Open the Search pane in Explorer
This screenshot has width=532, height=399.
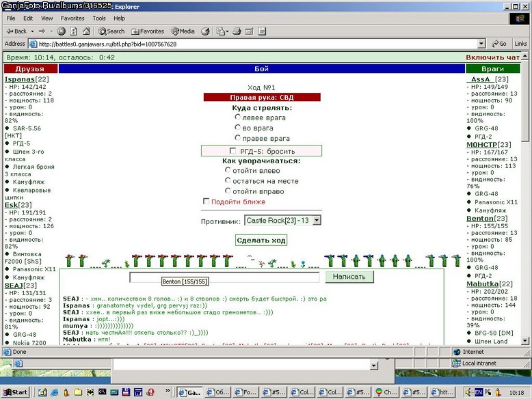tap(111, 31)
